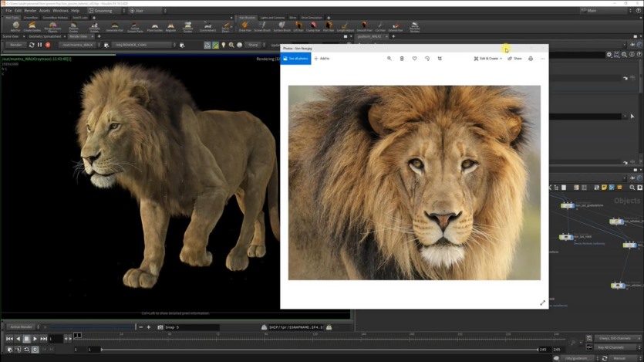Click Add to in the Photos toolbar
644x362 pixels.
322,59
